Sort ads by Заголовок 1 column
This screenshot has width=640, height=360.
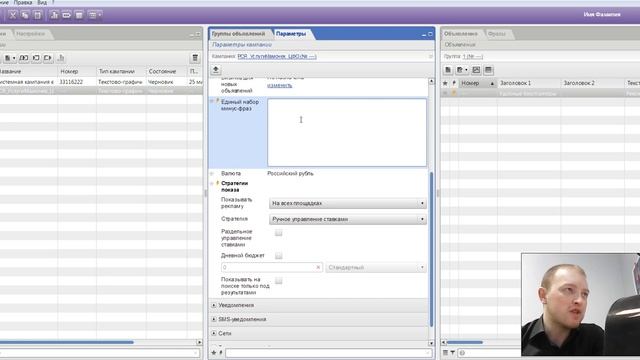pyautogui.click(x=529, y=83)
